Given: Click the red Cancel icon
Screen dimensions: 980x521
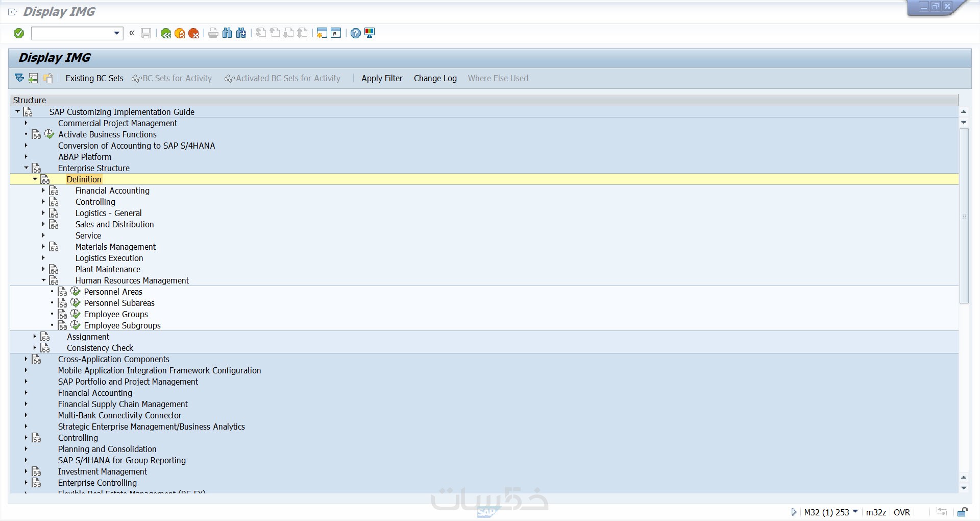Looking at the screenshot, I should 193,33.
